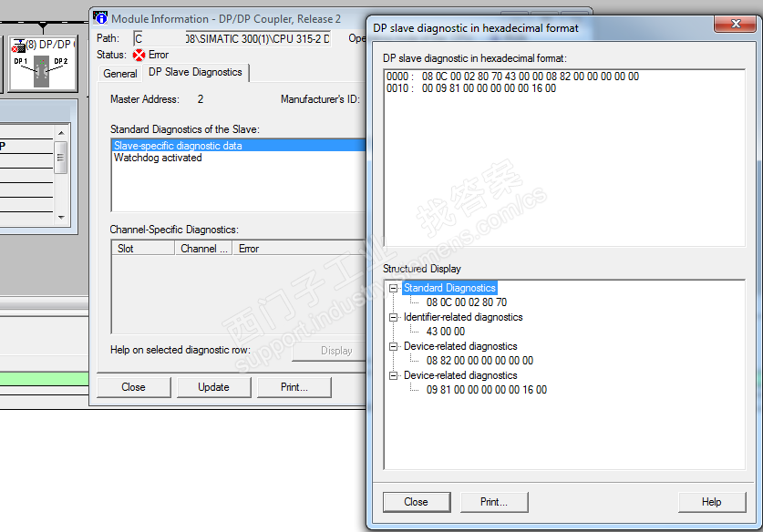
Task: Collapse Device-related diagnostics node above 08 82 row
Action: pyautogui.click(x=393, y=347)
